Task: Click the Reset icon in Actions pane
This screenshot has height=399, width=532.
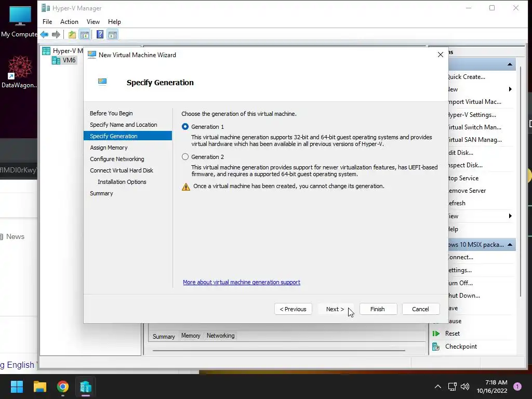Action: tap(436, 334)
